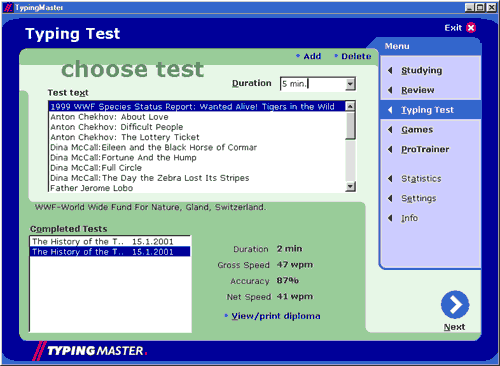
Task: Select Anton Chekhov: Difficult People
Action: pyautogui.click(x=197, y=127)
